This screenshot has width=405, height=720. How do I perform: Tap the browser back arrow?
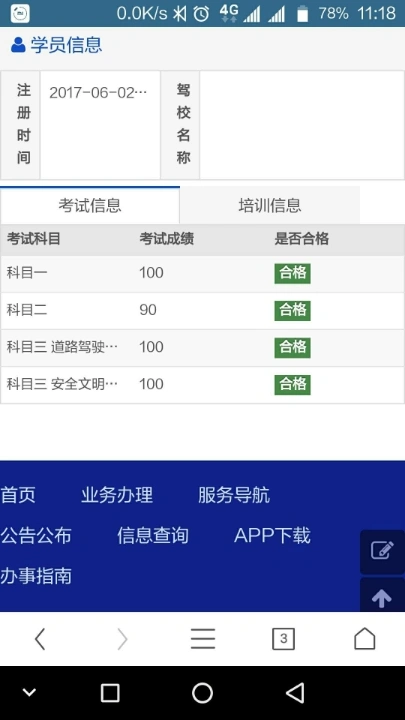point(40,639)
